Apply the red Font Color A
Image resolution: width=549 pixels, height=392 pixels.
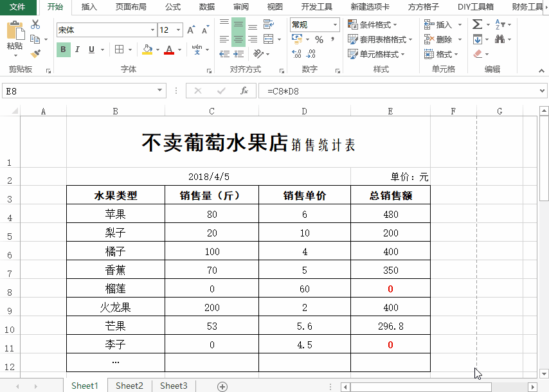click(x=169, y=49)
